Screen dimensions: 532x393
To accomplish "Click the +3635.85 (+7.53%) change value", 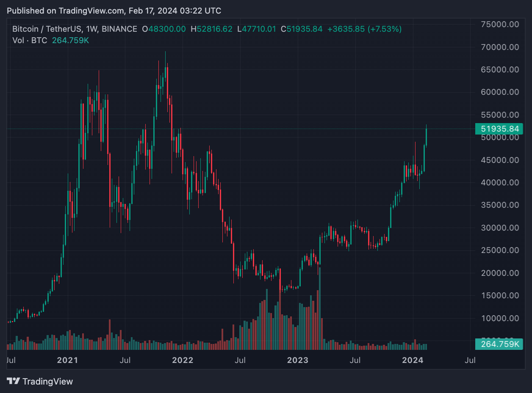I will (x=364, y=29).
